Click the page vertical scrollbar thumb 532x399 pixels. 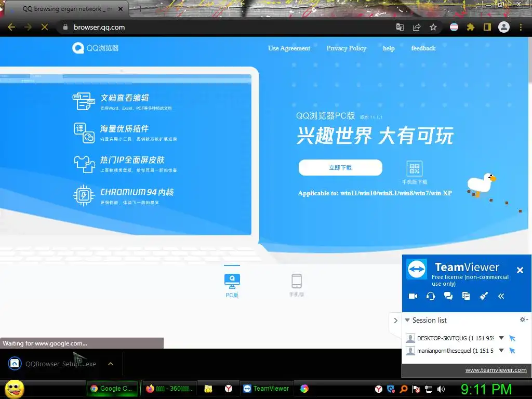pyautogui.click(x=529, y=60)
